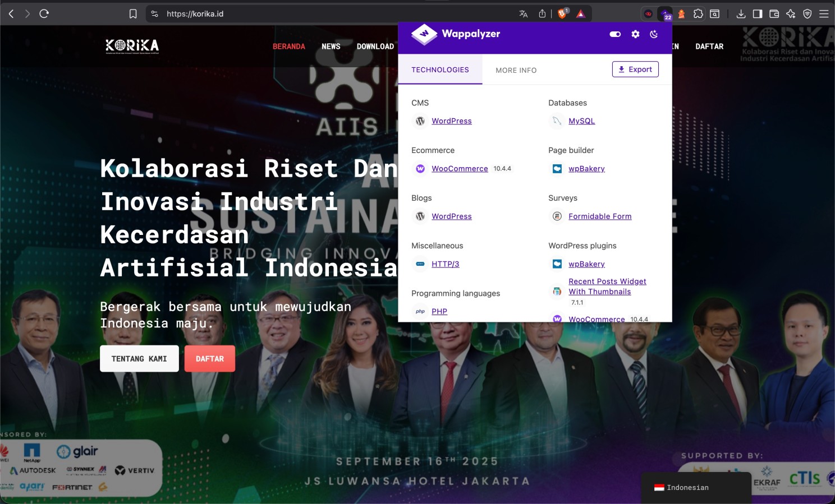The width and height of the screenshot is (835, 504).
Task: Open the Lighthouse extension icon
Action: pyautogui.click(x=681, y=14)
